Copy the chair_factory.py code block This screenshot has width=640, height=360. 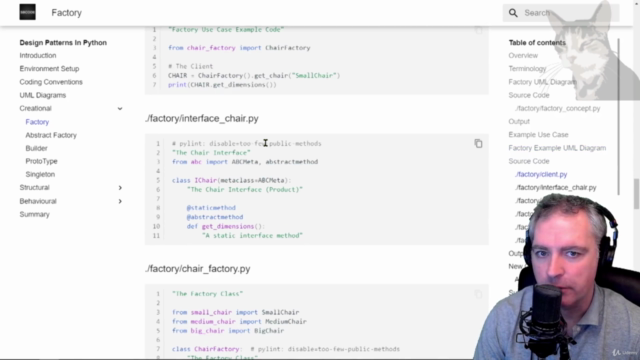point(478,294)
